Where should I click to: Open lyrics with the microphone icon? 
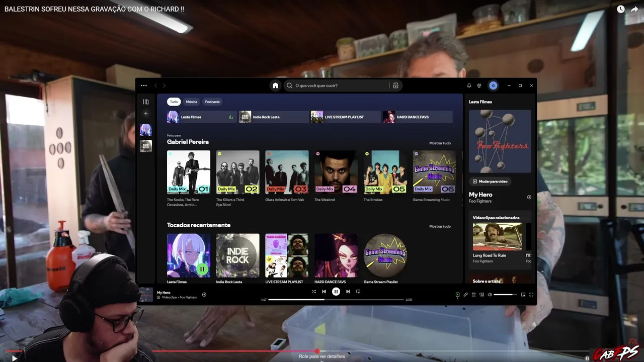(465, 295)
